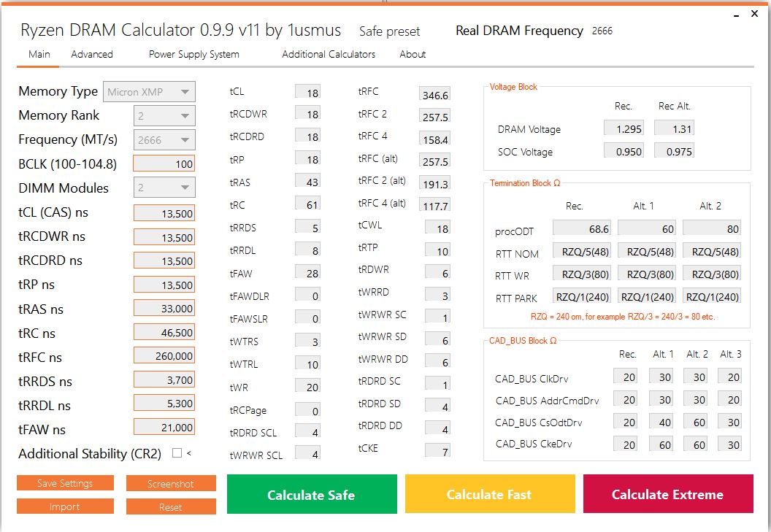Click the tRCDRD ns input field
This screenshot has height=532, width=771.
tap(164, 261)
